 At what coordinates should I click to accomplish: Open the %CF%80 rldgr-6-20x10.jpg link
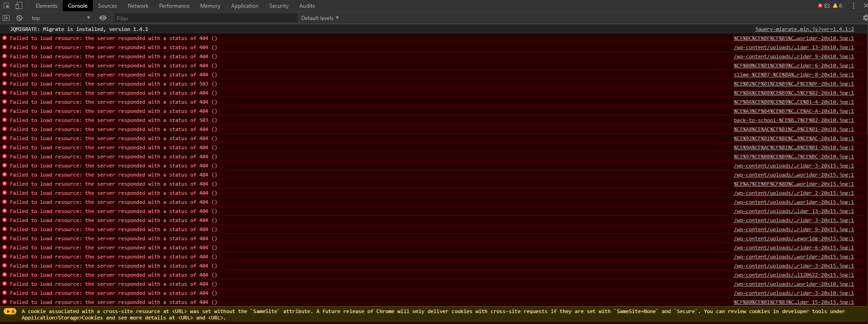794,66
